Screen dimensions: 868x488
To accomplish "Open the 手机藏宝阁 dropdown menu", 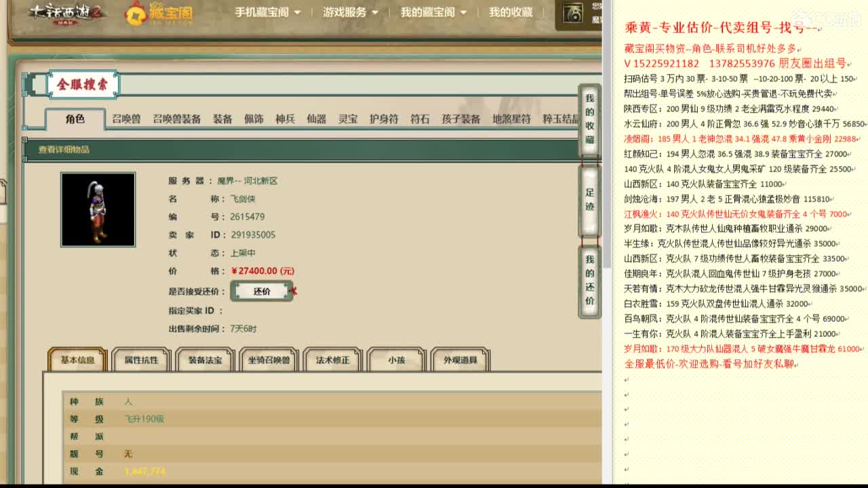I will click(267, 12).
